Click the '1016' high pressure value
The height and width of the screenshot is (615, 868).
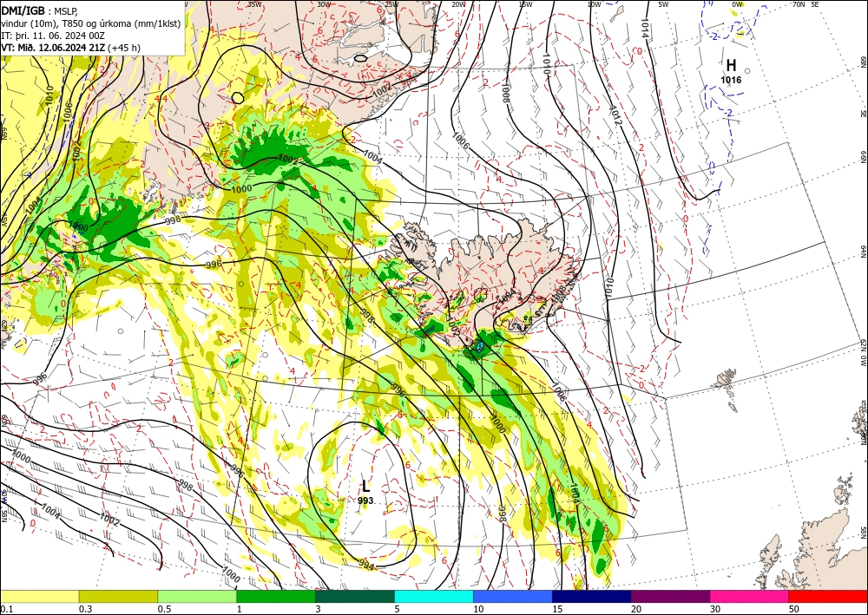tap(731, 80)
